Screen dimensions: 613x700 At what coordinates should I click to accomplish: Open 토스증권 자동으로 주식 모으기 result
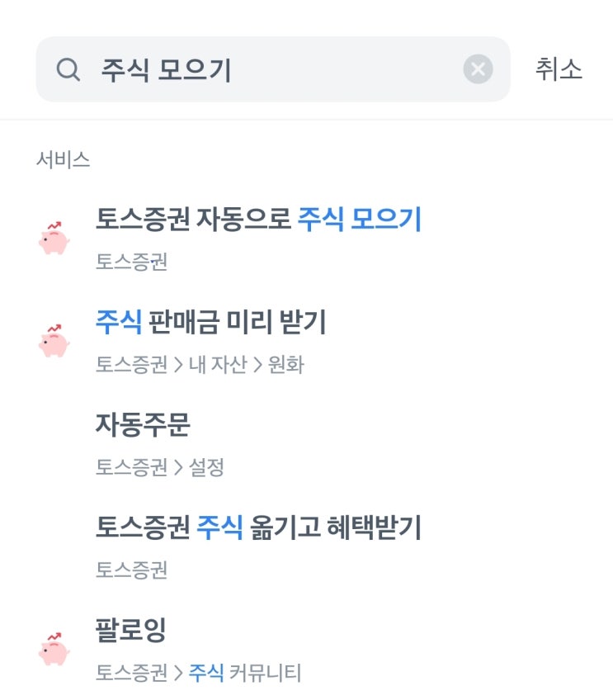click(x=258, y=220)
